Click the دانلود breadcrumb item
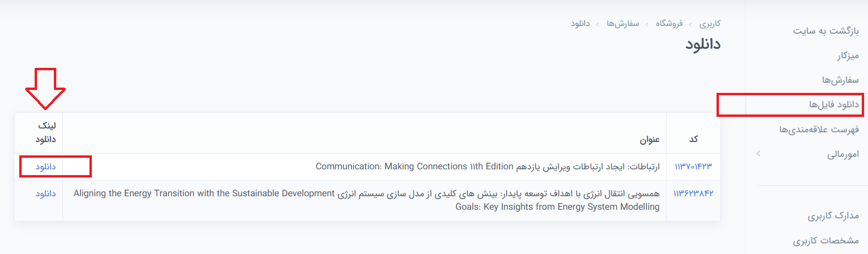Screen dimensions: 868x254 pos(580,24)
